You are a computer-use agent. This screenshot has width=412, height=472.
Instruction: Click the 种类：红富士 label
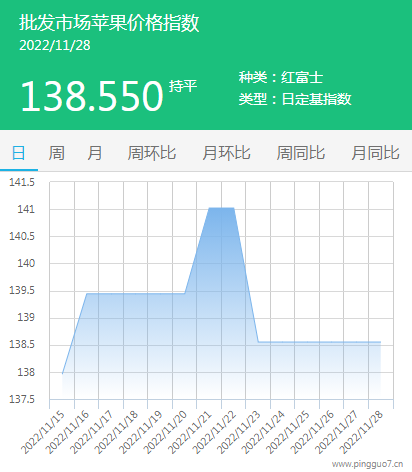click(x=280, y=77)
